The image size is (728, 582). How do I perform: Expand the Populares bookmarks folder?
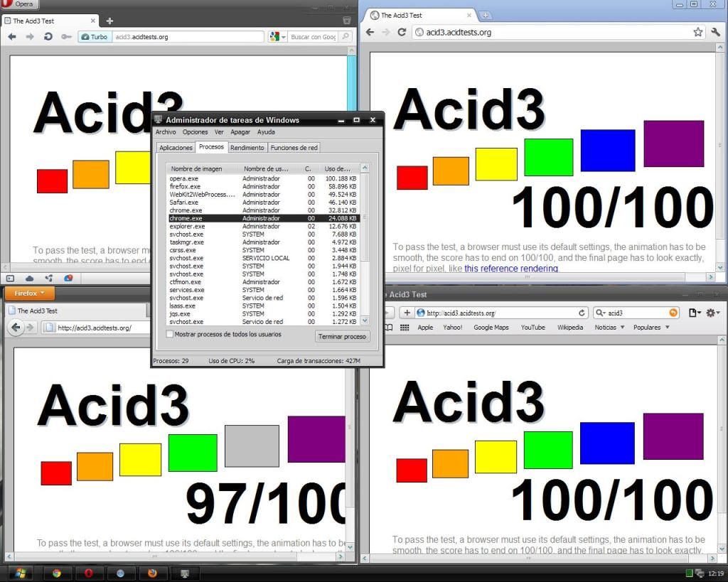tap(651, 327)
